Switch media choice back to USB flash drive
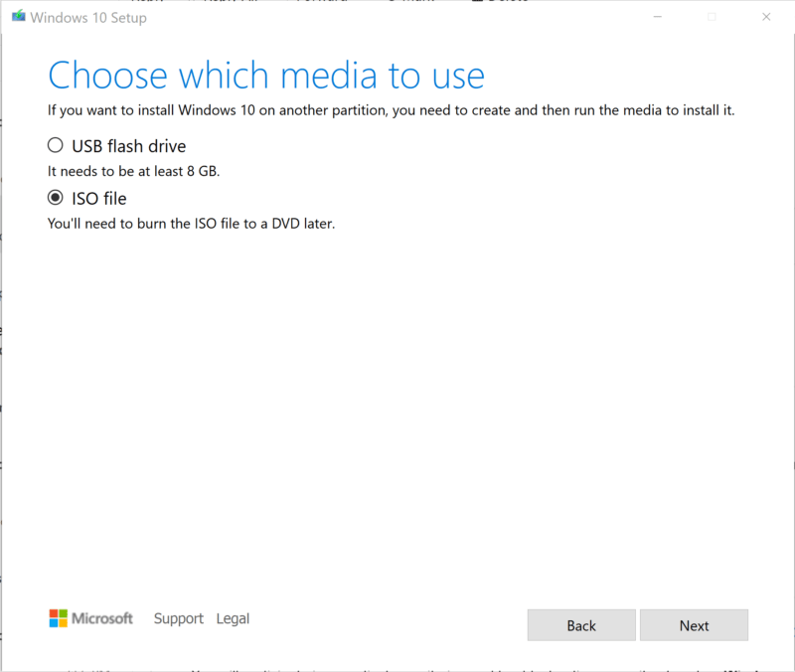The width and height of the screenshot is (795, 672). pyautogui.click(x=56, y=144)
